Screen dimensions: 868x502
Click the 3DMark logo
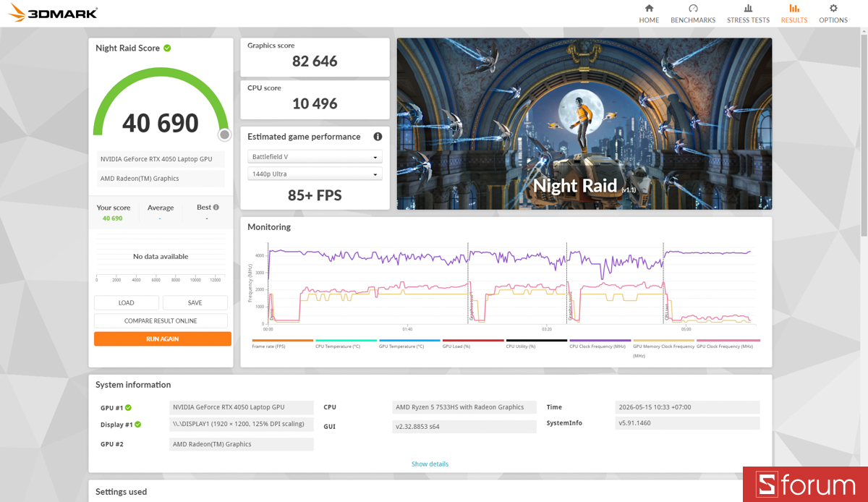[x=54, y=12]
